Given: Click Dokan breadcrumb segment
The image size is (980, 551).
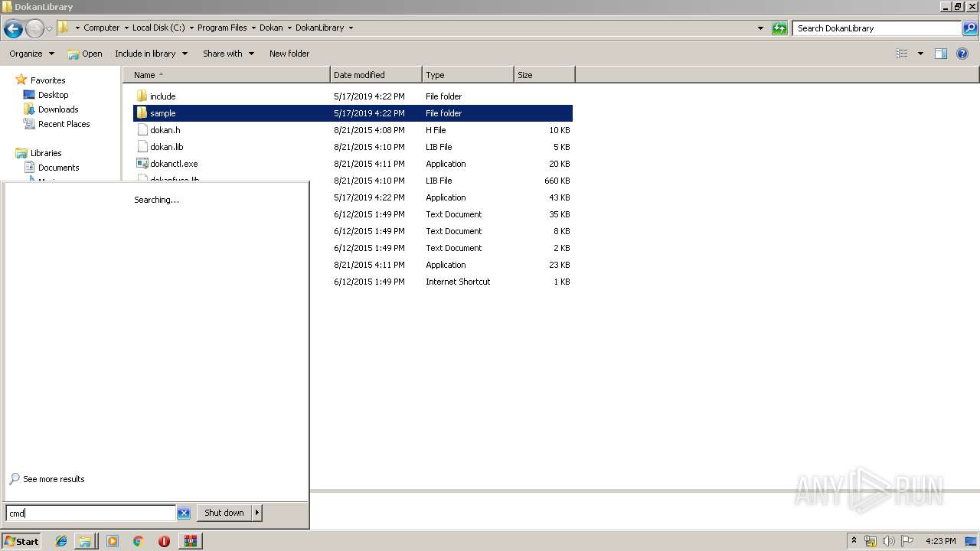Looking at the screenshot, I should pos(271,28).
